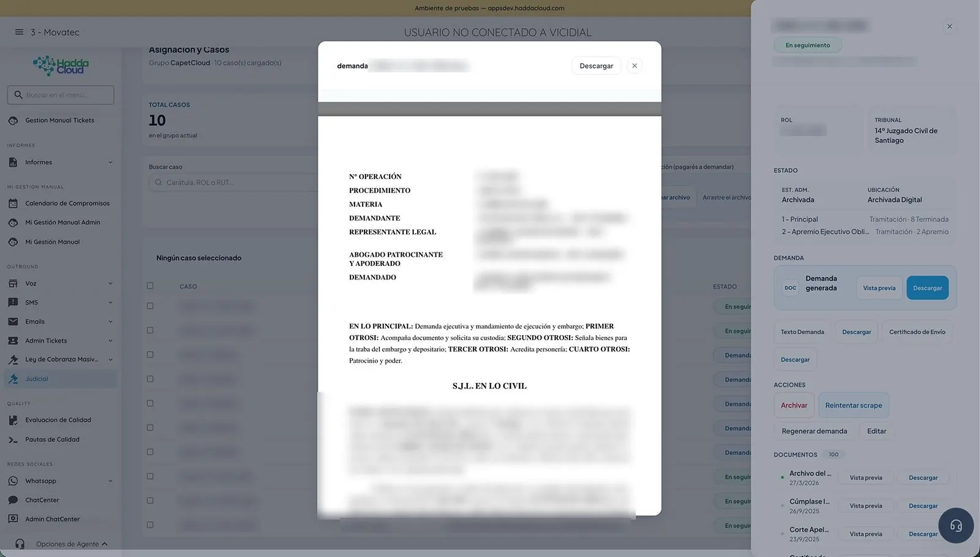Open Evaluacion de Calidad menu item
The image size is (980, 557).
click(x=61, y=420)
